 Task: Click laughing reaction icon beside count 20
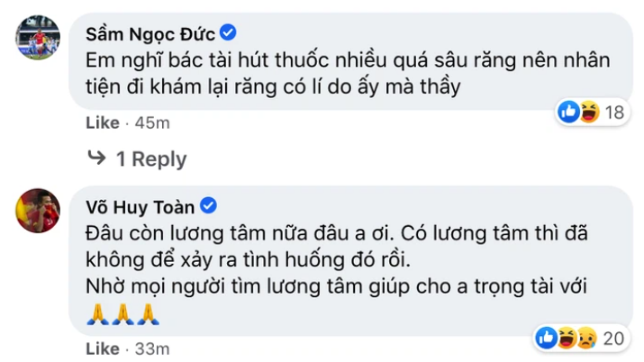565,337
